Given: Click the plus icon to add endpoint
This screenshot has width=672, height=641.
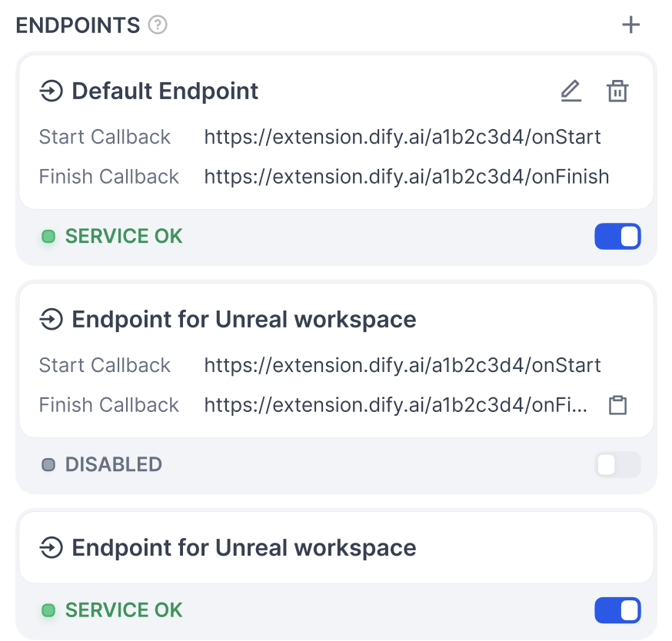Looking at the screenshot, I should coord(630,25).
